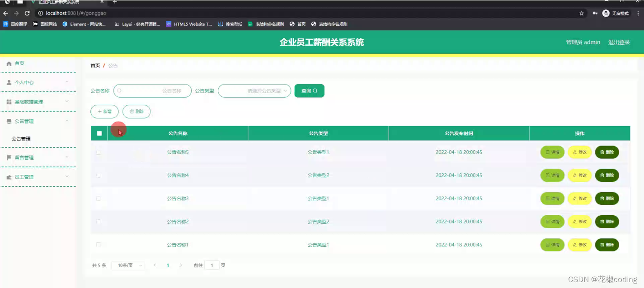Toggle the select-all checkbox in table header
The height and width of the screenshot is (288, 644).
pyautogui.click(x=99, y=132)
